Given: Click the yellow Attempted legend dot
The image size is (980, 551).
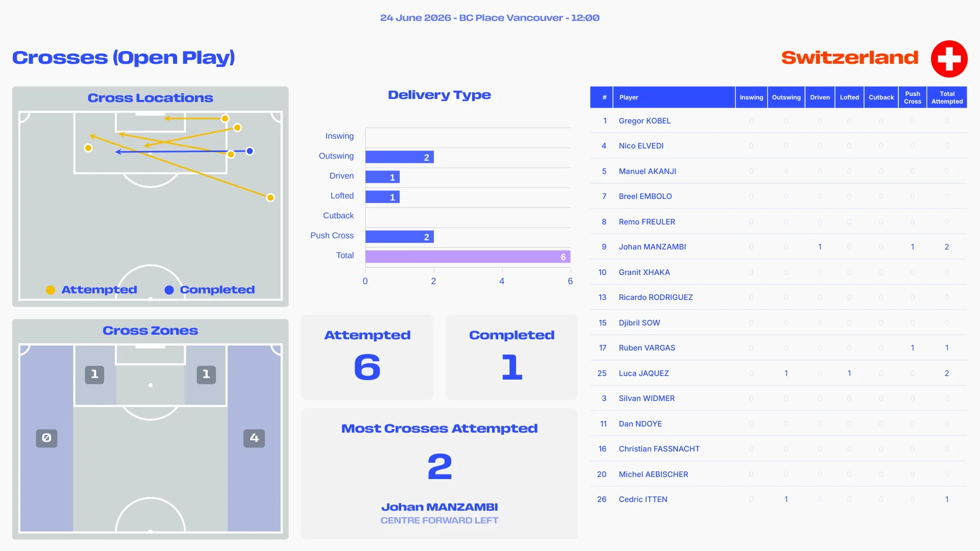Looking at the screenshot, I should click(51, 290).
